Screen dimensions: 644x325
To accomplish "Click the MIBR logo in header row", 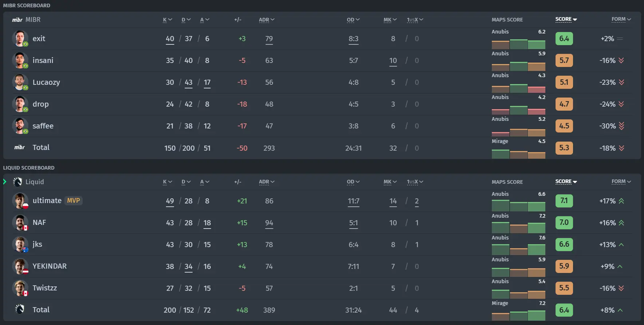I will click(17, 20).
